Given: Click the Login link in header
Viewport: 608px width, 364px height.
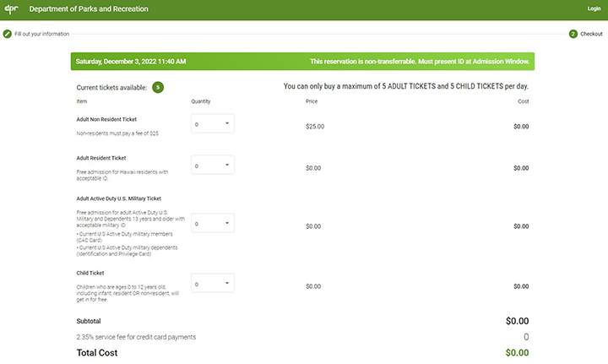Looking at the screenshot, I should pyautogui.click(x=594, y=8).
